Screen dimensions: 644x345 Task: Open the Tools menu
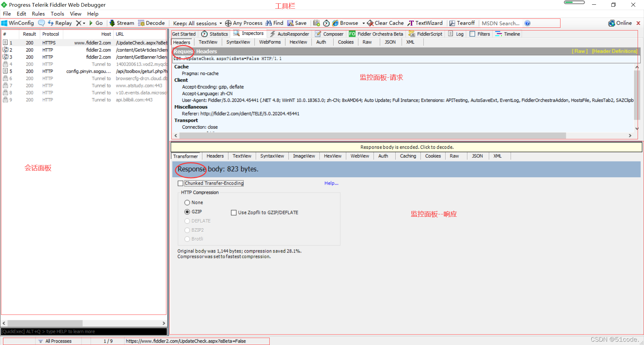tap(57, 14)
